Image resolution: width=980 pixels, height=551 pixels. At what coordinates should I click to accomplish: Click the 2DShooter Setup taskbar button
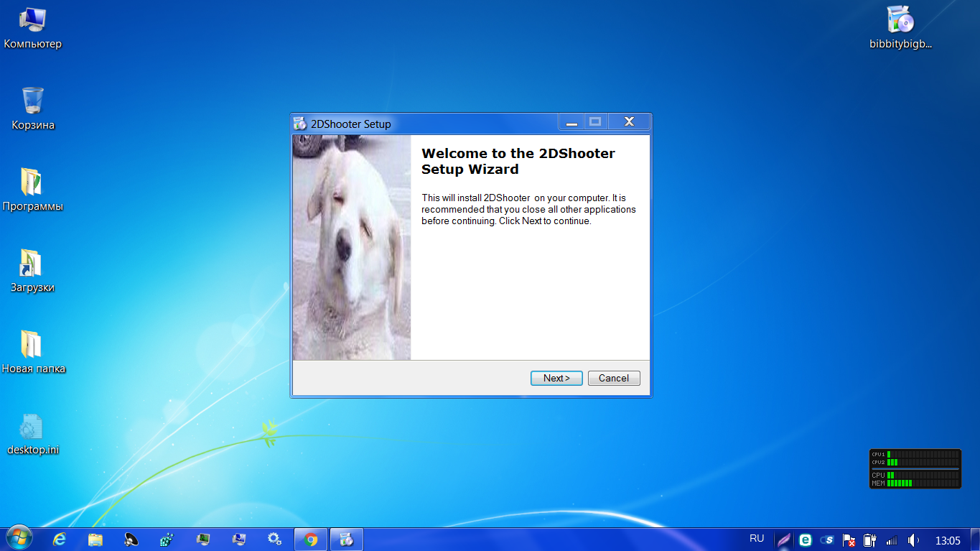tap(347, 540)
